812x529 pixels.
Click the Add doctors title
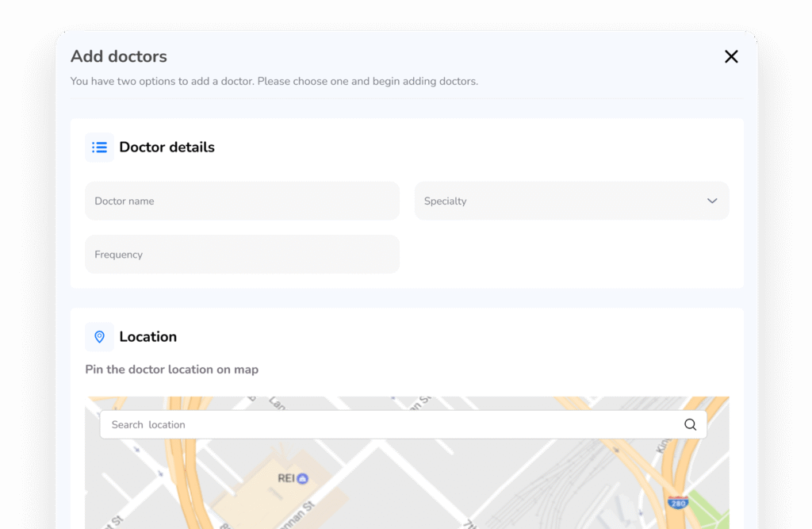(x=119, y=56)
